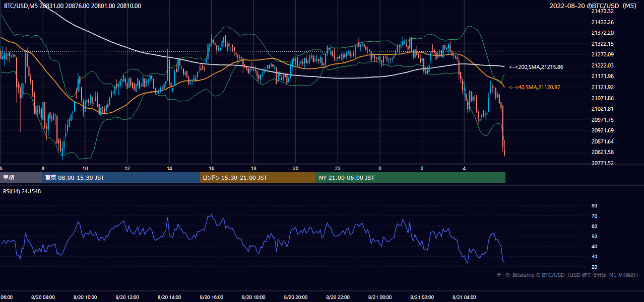Screen dimensions: 644x302
Task: Click the RSI scale value 70
Action: click(x=594, y=216)
